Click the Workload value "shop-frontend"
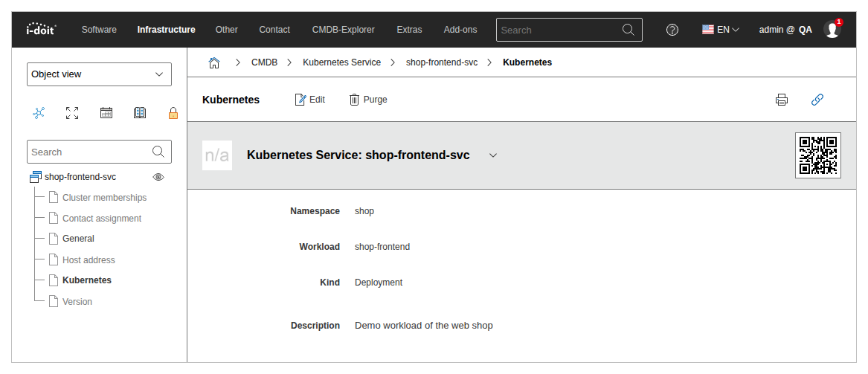 (382, 247)
